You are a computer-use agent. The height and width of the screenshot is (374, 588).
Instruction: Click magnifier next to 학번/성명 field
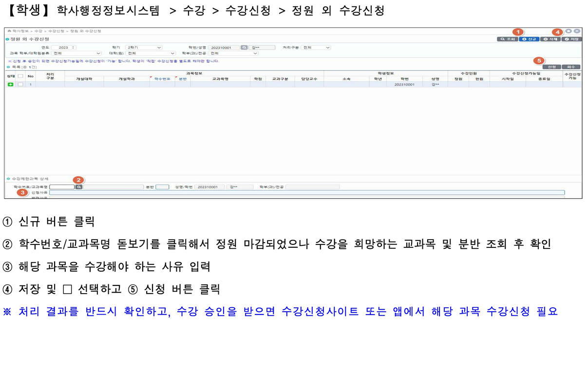pos(244,48)
